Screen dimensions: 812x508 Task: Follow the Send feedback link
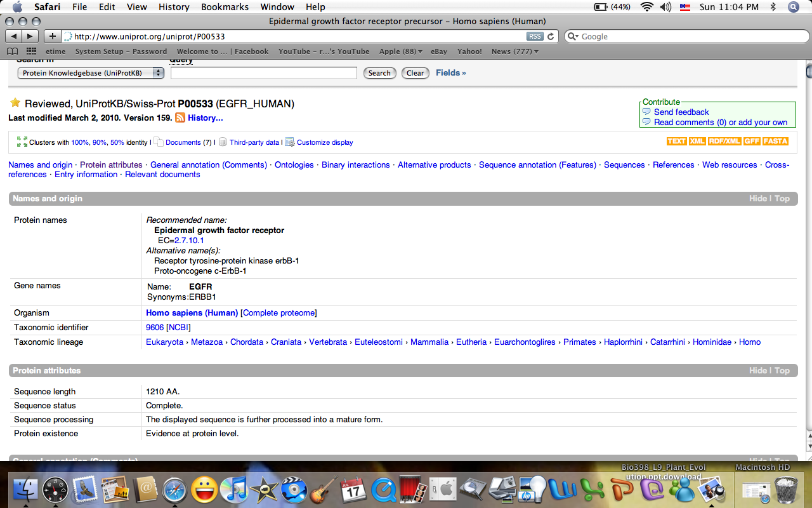681,112
